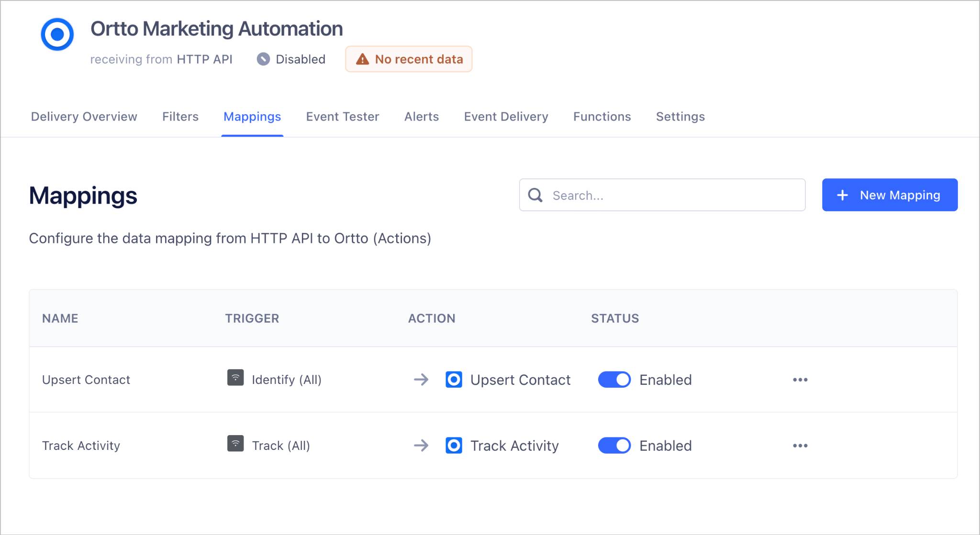The image size is (980, 535).
Task: Toggle off the Track Activity mapping
Action: click(x=614, y=446)
